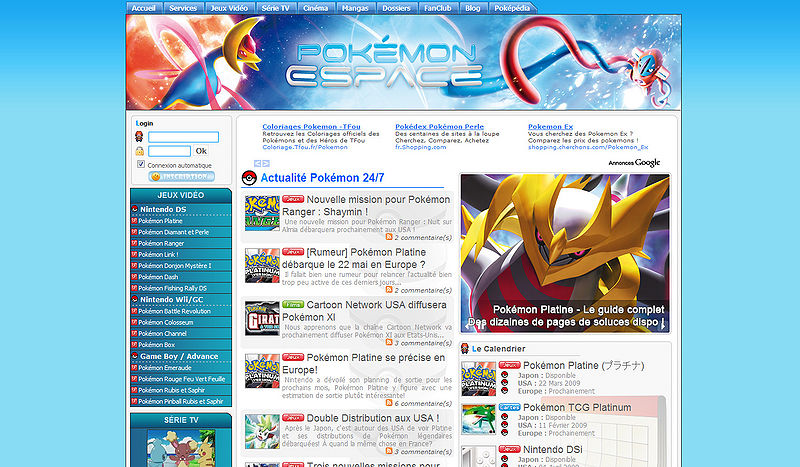This screenshot has height=467, width=800.
Task: Open Pokémon Ranger sidebar link
Action: tap(161, 243)
